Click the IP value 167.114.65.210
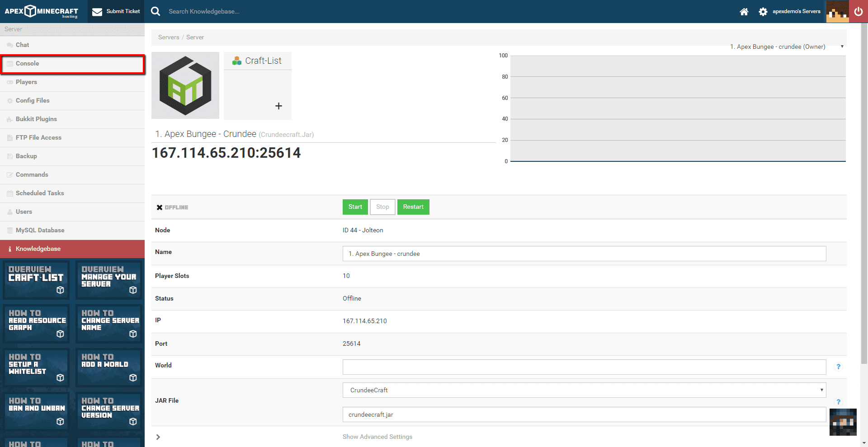The image size is (868, 447). [x=364, y=321]
